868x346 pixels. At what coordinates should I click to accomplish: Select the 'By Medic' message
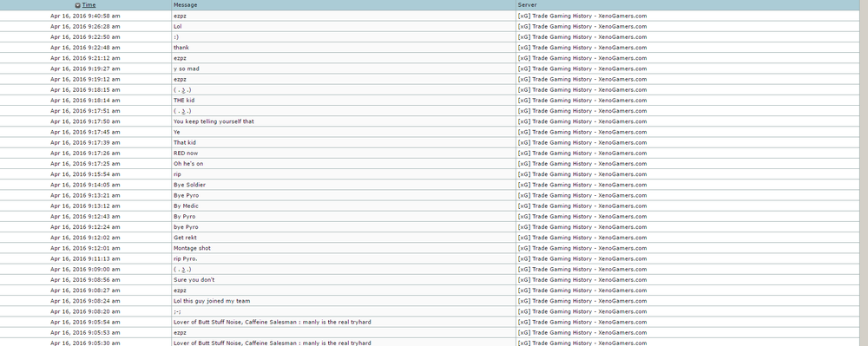tap(186, 206)
